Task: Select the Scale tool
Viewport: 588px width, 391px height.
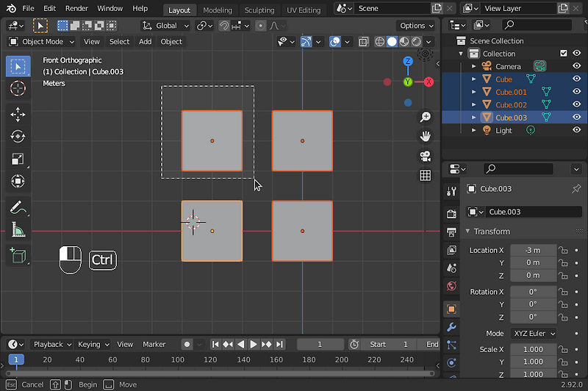Action: click(18, 159)
